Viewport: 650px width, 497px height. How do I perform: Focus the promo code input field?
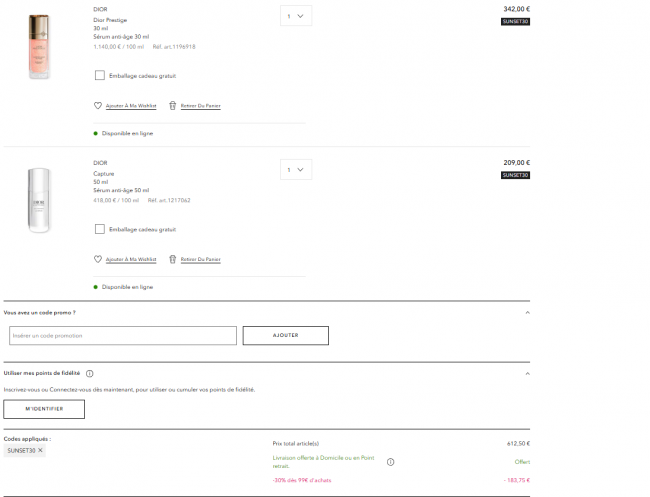point(123,335)
